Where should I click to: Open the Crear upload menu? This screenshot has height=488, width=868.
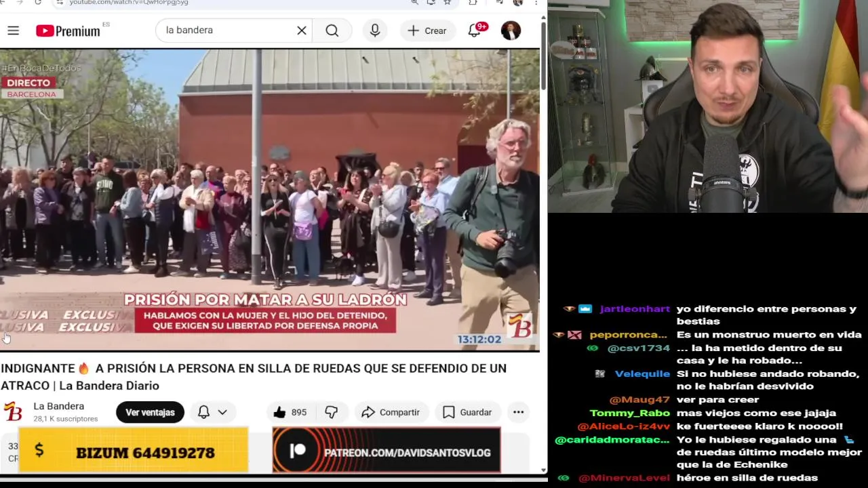(x=427, y=30)
